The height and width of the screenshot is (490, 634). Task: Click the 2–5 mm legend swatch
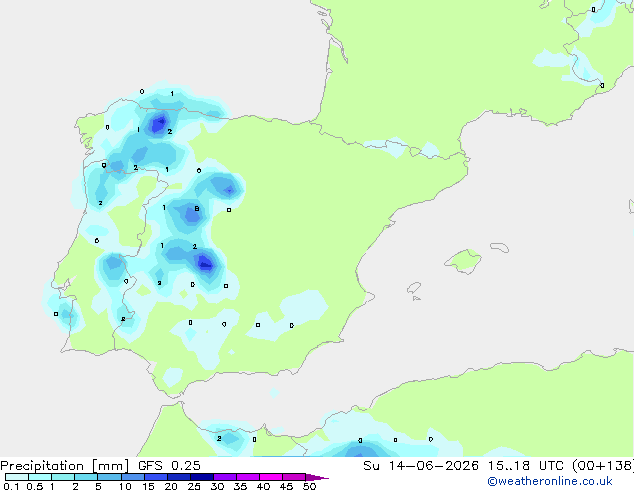click(86, 477)
